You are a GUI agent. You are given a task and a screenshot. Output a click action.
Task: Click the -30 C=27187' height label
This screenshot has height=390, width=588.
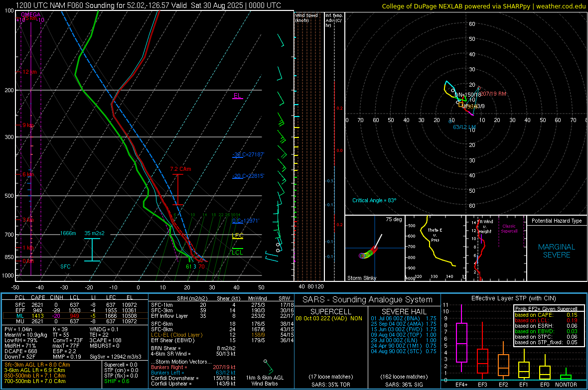(248, 154)
